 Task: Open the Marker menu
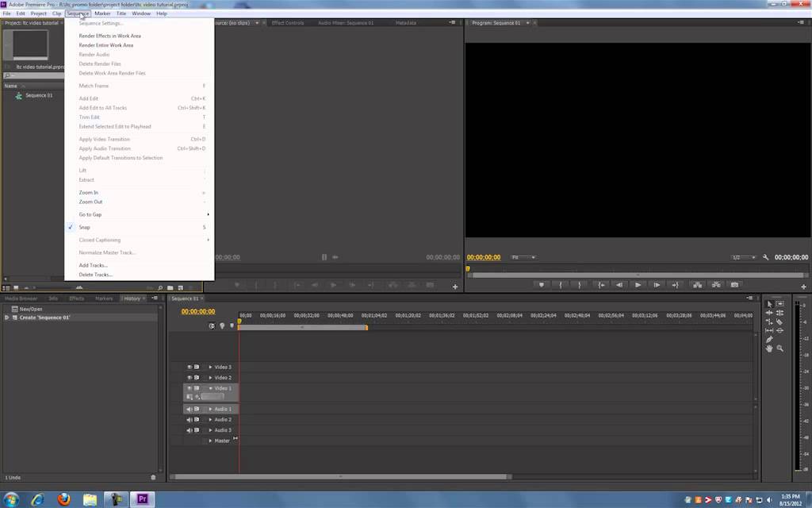pyautogui.click(x=102, y=13)
